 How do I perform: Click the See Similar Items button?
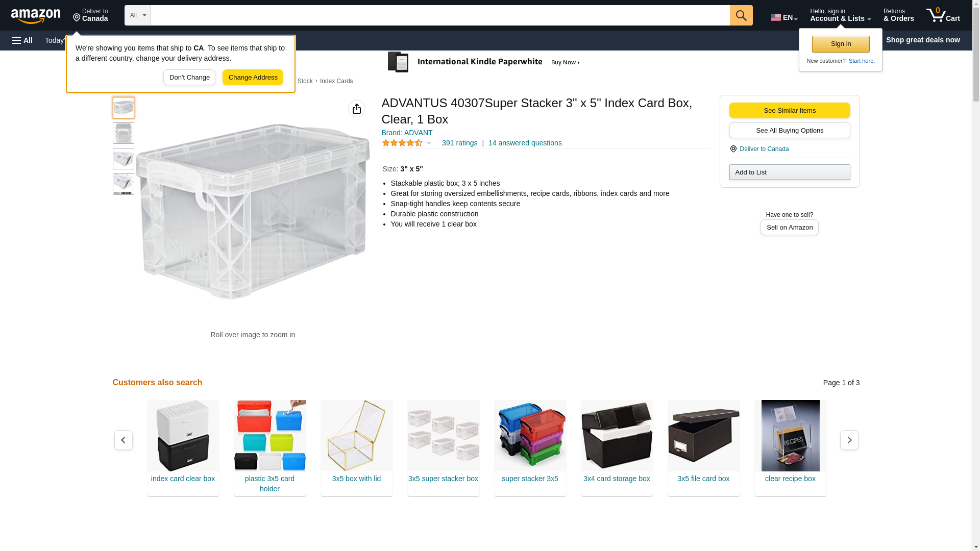pyautogui.click(x=790, y=111)
